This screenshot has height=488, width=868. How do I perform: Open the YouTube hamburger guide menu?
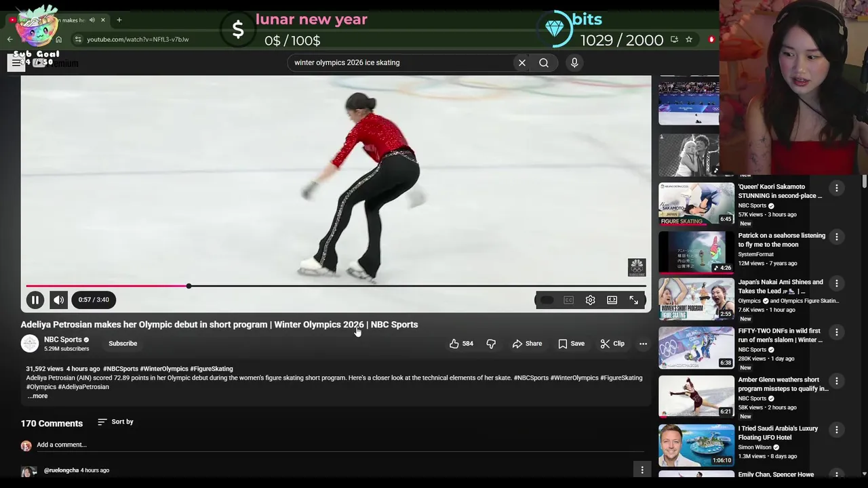tap(16, 62)
